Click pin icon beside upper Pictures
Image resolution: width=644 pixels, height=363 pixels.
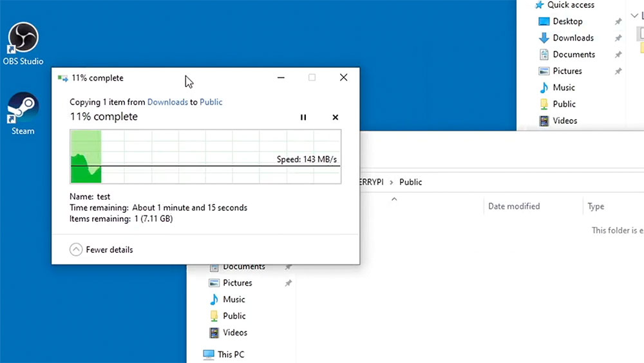[618, 71]
